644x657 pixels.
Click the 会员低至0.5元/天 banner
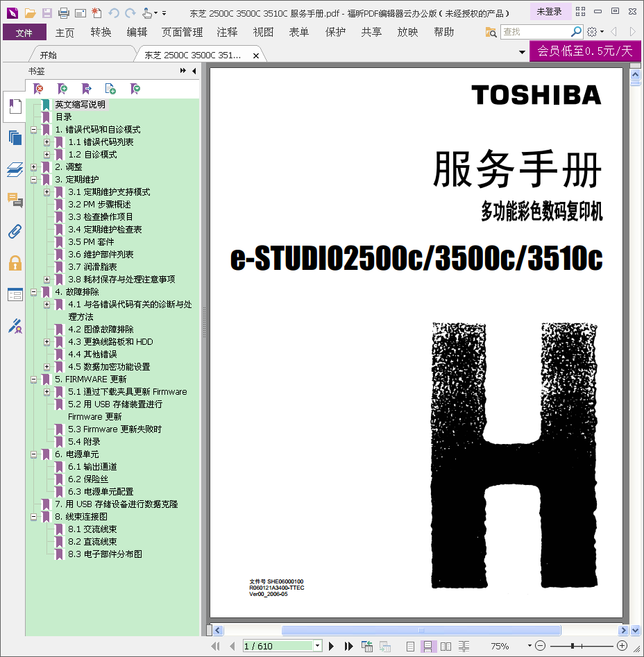tap(585, 51)
